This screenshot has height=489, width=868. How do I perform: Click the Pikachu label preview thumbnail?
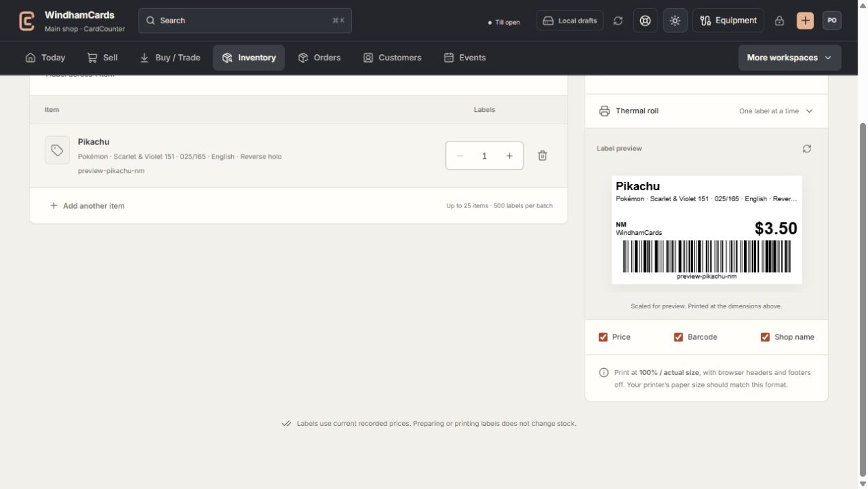(707, 229)
